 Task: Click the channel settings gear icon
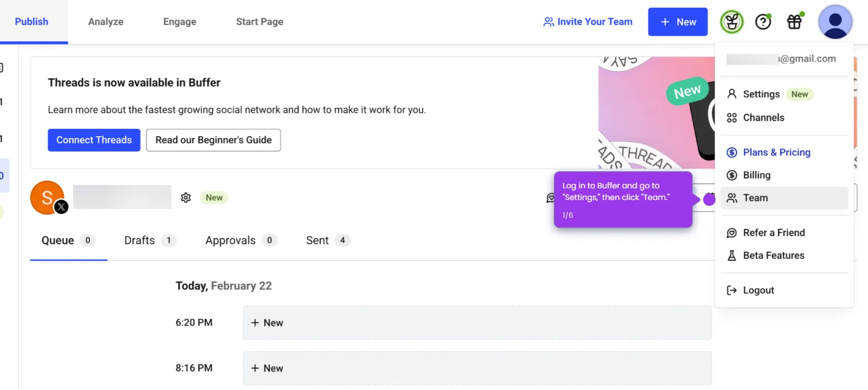pos(186,197)
